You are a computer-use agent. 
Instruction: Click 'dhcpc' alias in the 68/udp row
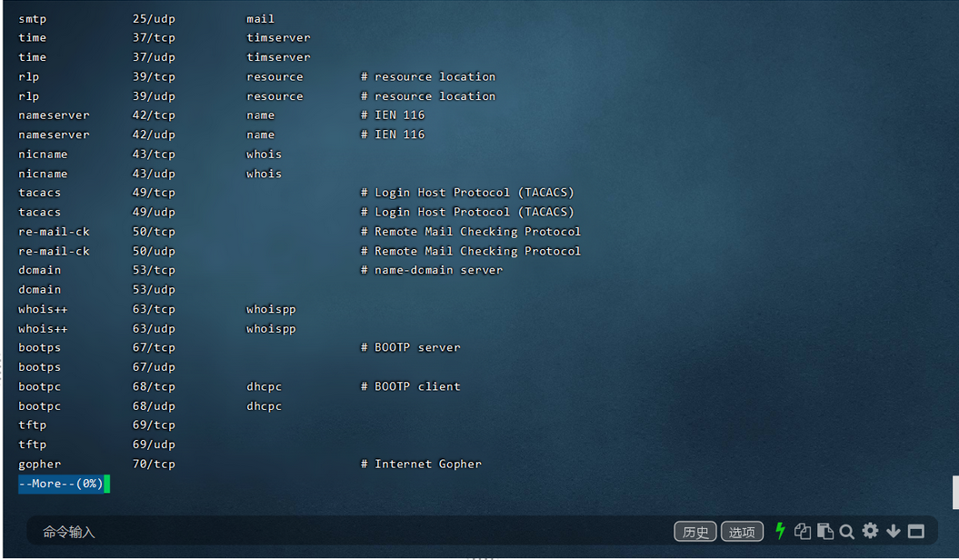pyautogui.click(x=265, y=406)
